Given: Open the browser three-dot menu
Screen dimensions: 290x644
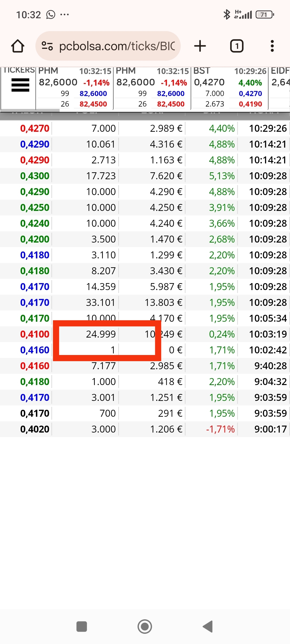Looking at the screenshot, I should (x=272, y=46).
